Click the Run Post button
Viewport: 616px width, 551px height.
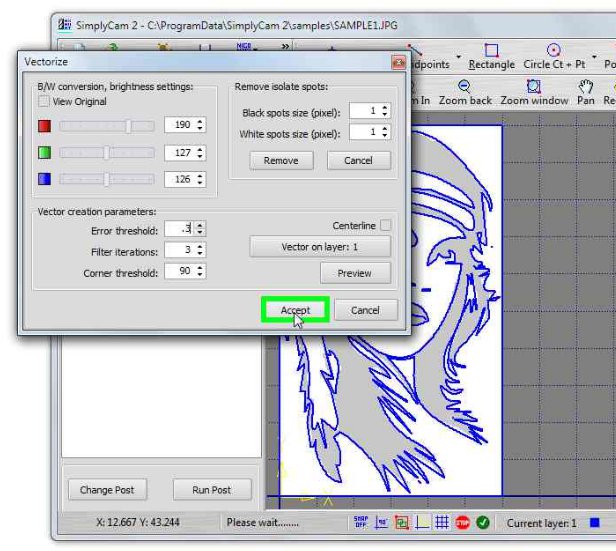[x=212, y=489]
